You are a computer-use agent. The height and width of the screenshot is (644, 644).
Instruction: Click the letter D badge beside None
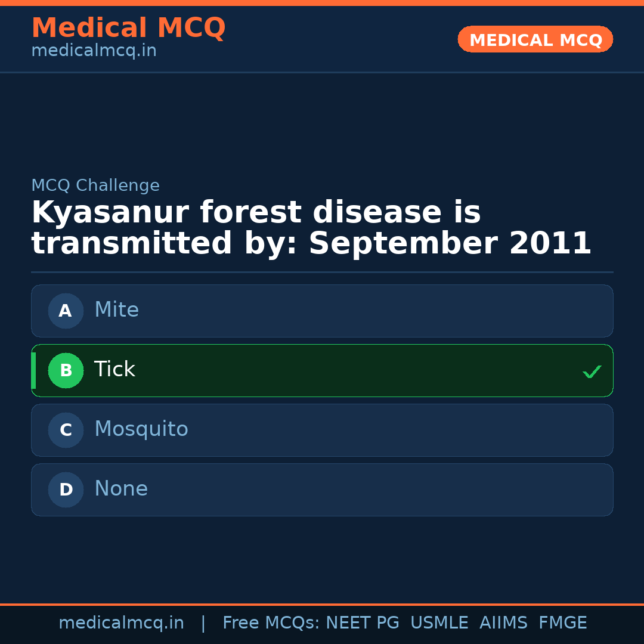(66, 490)
